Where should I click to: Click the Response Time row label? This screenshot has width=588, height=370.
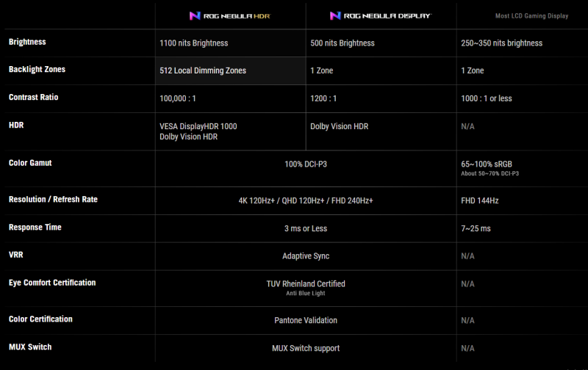tap(35, 228)
